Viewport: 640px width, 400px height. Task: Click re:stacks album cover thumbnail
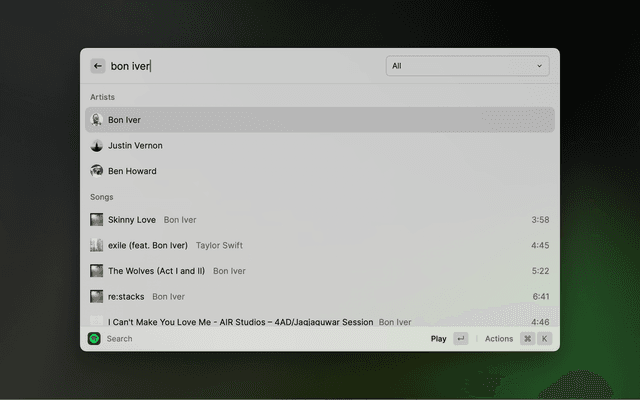(97, 297)
